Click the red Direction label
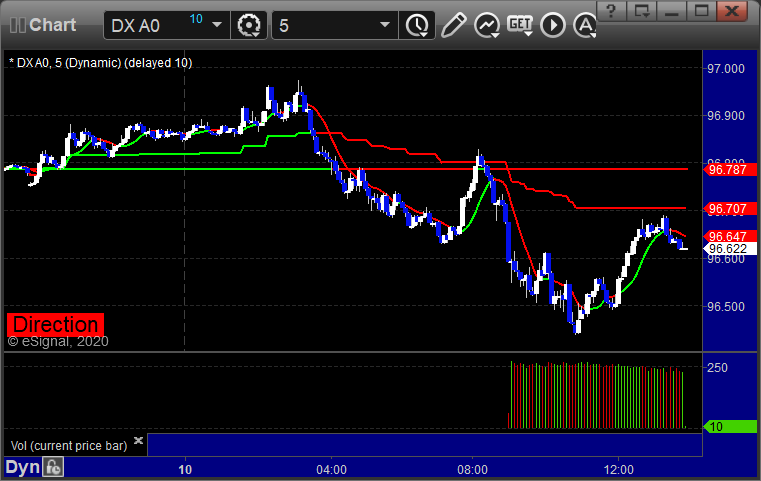 pyautogui.click(x=55, y=325)
